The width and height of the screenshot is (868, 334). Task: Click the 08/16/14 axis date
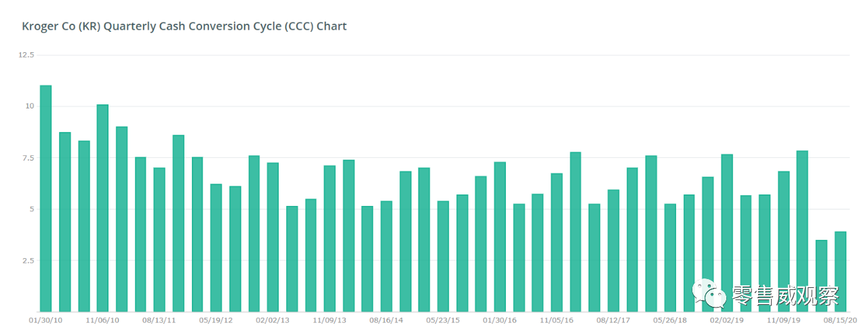[x=387, y=320]
